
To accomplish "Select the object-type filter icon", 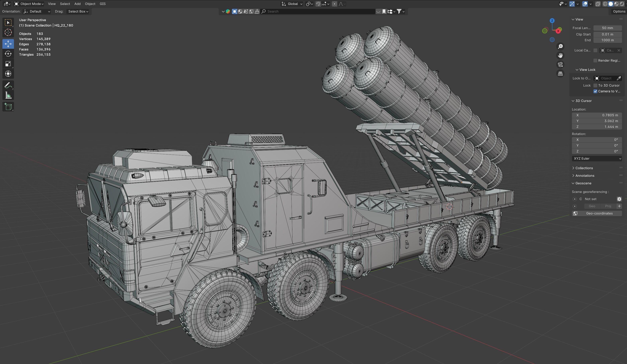I will coord(234,11).
